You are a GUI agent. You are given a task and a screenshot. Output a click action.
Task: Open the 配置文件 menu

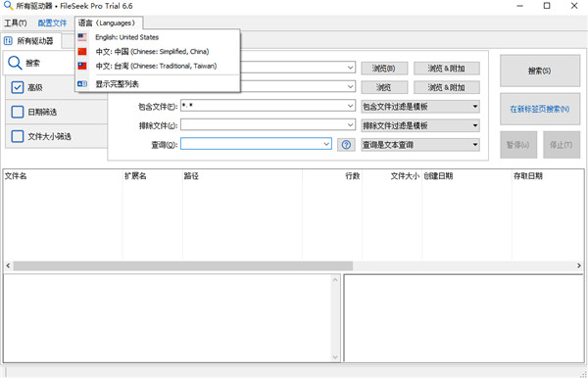coord(52,23)
